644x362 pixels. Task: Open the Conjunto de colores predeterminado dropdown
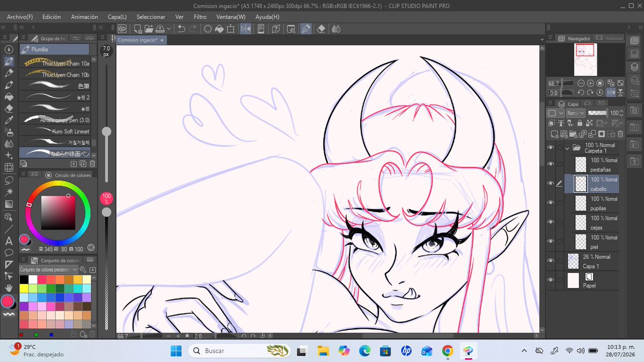point(49,269)
